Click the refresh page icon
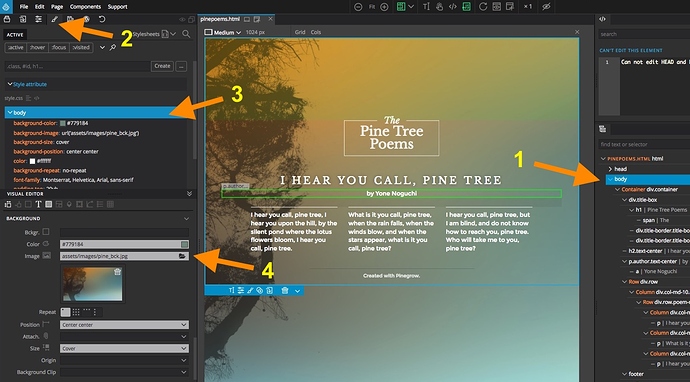 483,7
